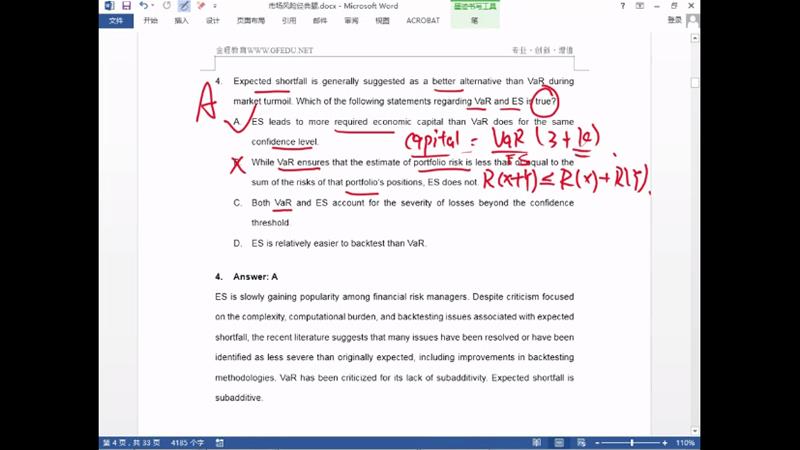The image size is (800, 450).
Task: Click the Redo/repeat icon
Action: 167,6
